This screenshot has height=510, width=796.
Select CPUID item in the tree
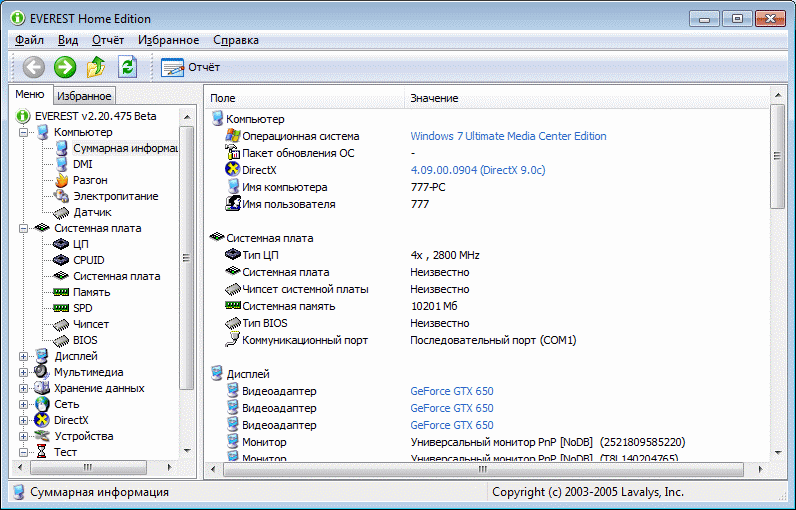[88, 260]
